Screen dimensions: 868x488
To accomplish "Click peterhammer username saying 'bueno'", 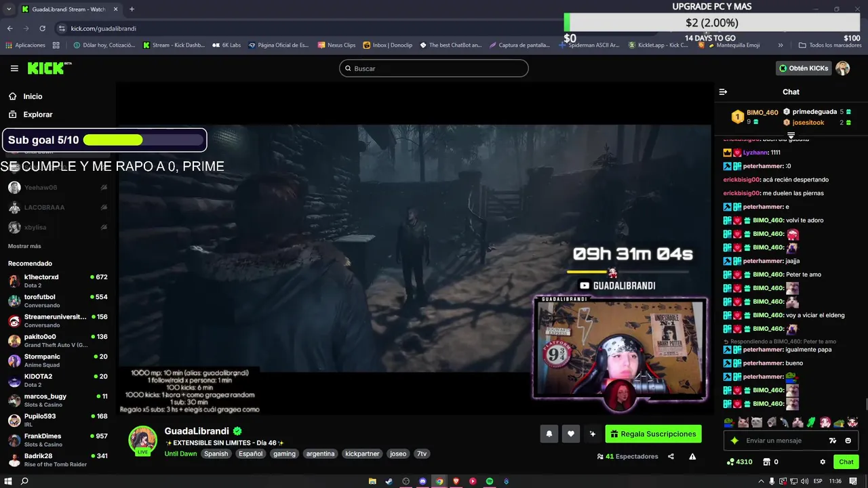I will tap(763, 363).
